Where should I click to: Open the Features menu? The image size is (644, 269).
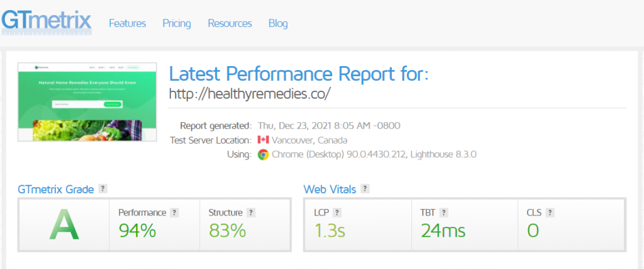[127, 23]
